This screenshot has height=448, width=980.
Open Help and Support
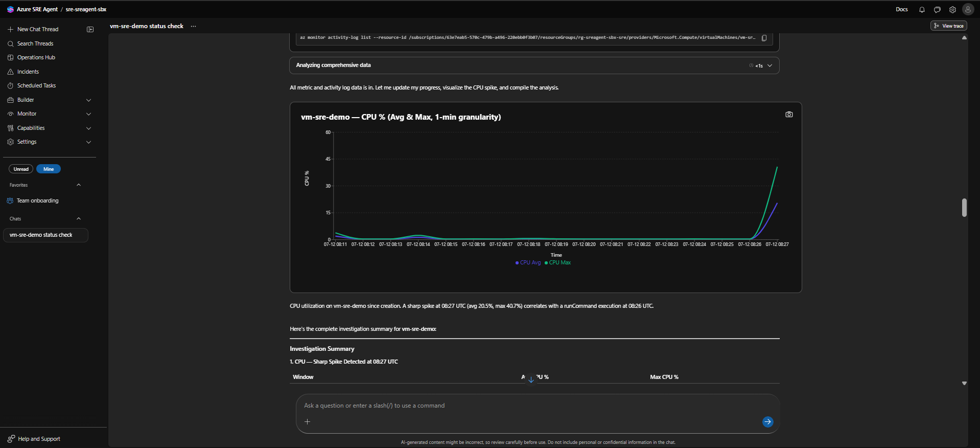point(39,439)
